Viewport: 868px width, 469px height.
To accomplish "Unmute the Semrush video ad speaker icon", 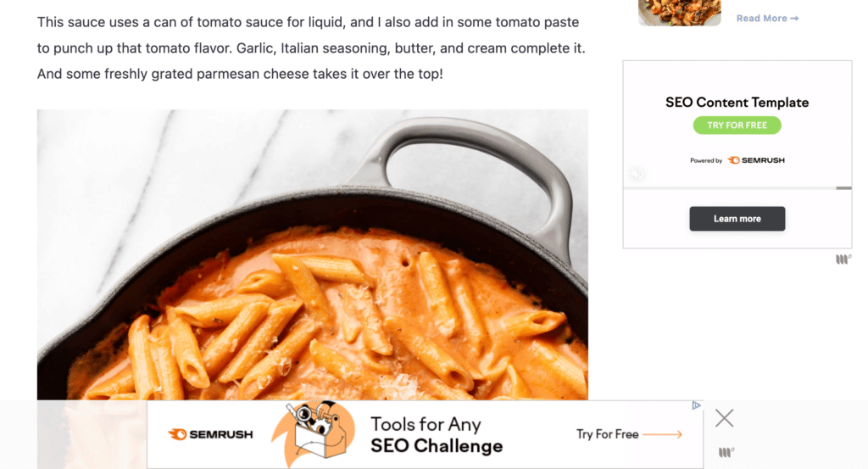I will [637, 174].
